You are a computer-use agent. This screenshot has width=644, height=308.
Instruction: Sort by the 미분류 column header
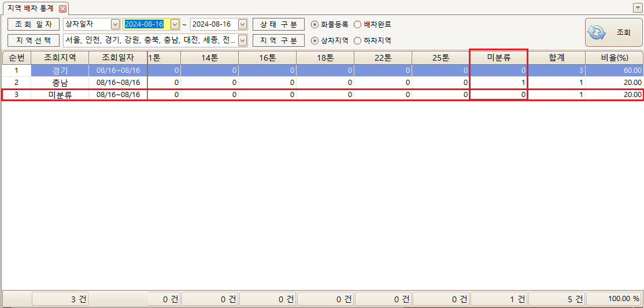[x=498, y=58]
